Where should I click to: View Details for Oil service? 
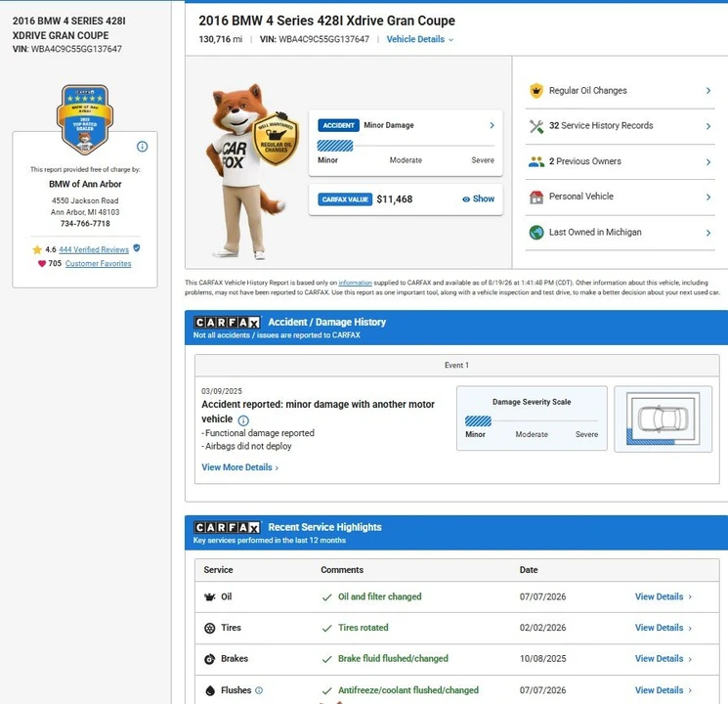click(664, 596)
